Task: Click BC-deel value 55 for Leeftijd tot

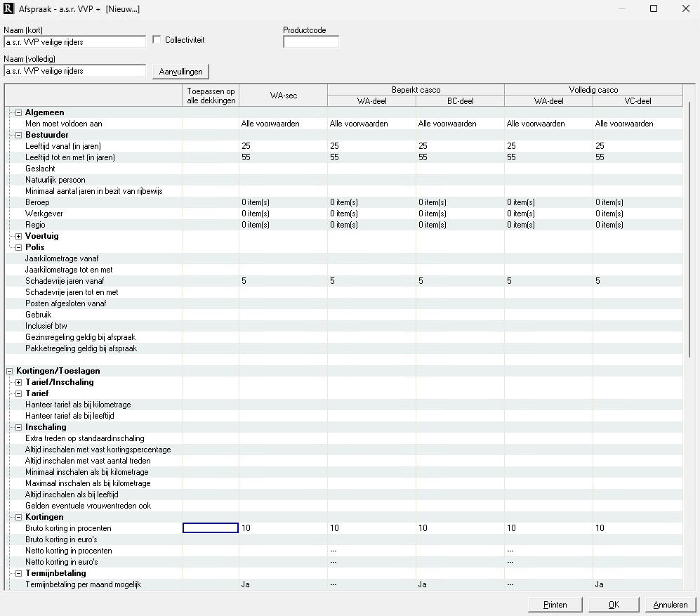Action: point(423,157)
